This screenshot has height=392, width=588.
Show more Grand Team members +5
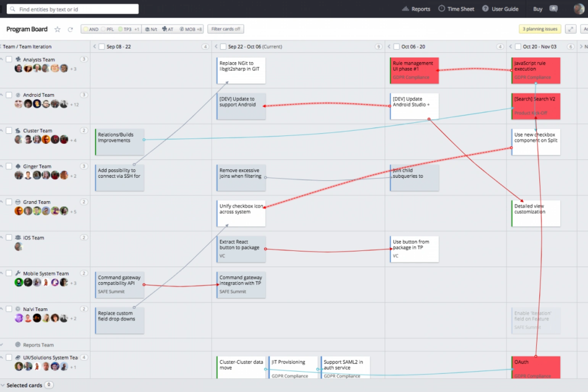(73, 212)
